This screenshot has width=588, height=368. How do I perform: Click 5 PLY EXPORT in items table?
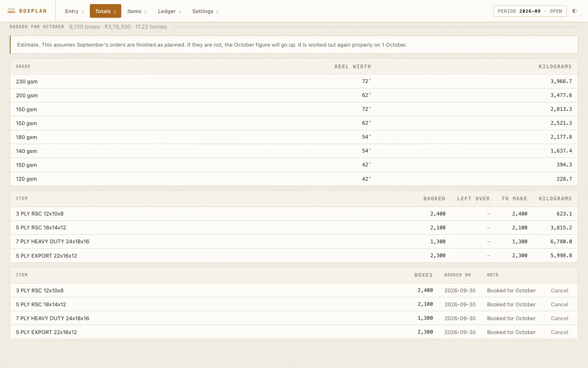click(47, 256)
